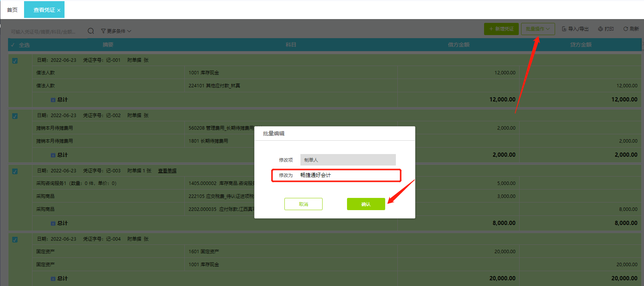Click the 新增凭证 button
This screenshot has width=644, height=286.
(x=501, y=29)
